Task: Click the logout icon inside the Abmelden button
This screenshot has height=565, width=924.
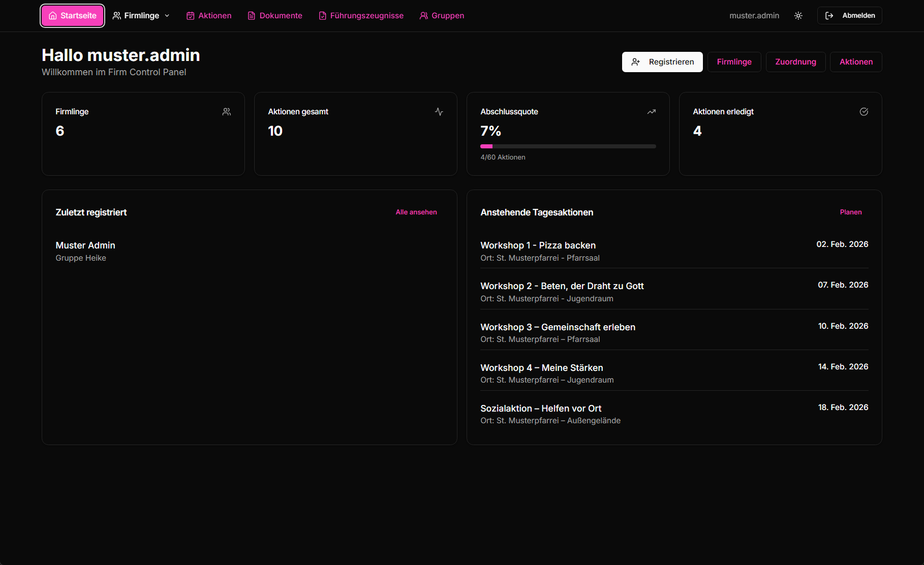Action: pos(829,15)
